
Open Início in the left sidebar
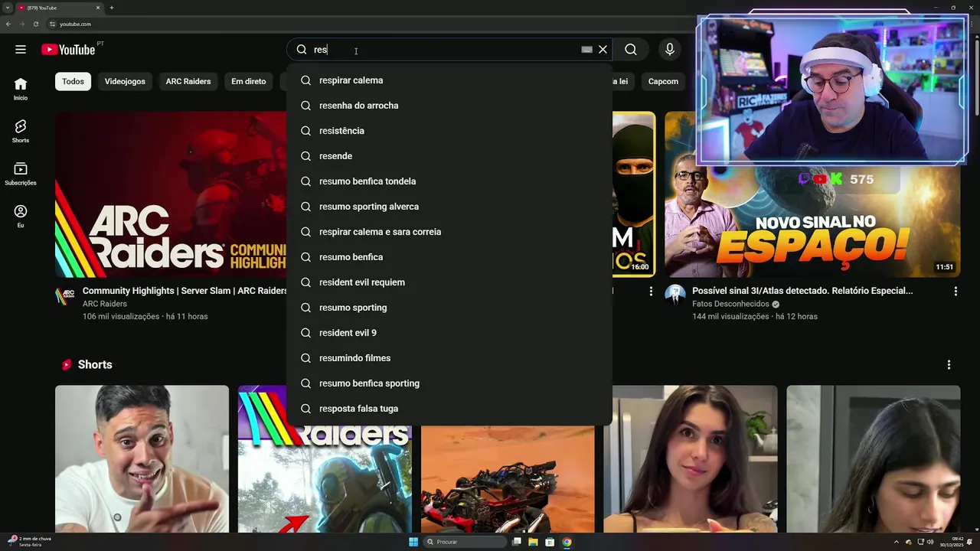pos(21,89)
